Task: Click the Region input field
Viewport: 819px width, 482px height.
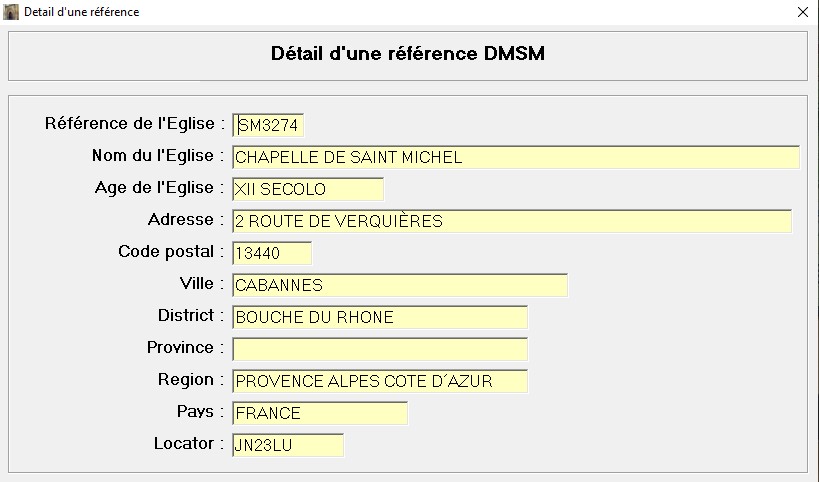Action: pos(380,381)
